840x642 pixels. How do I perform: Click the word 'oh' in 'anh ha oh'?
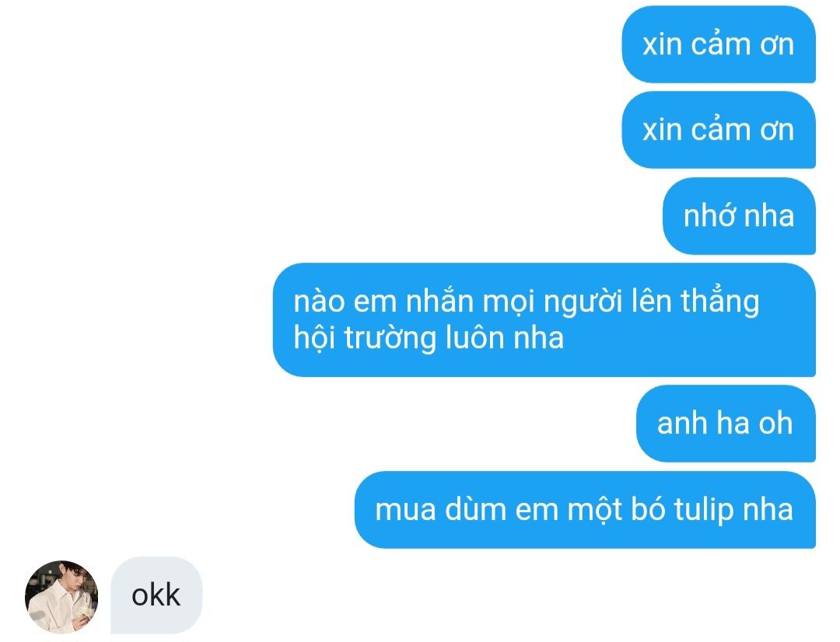[x=775, y=423]
